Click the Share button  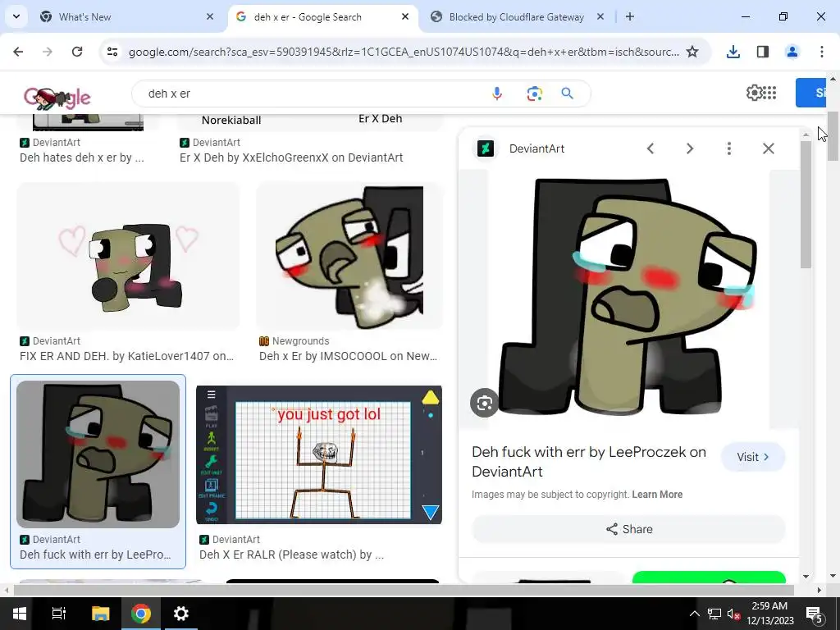click(x=629, y=529)
